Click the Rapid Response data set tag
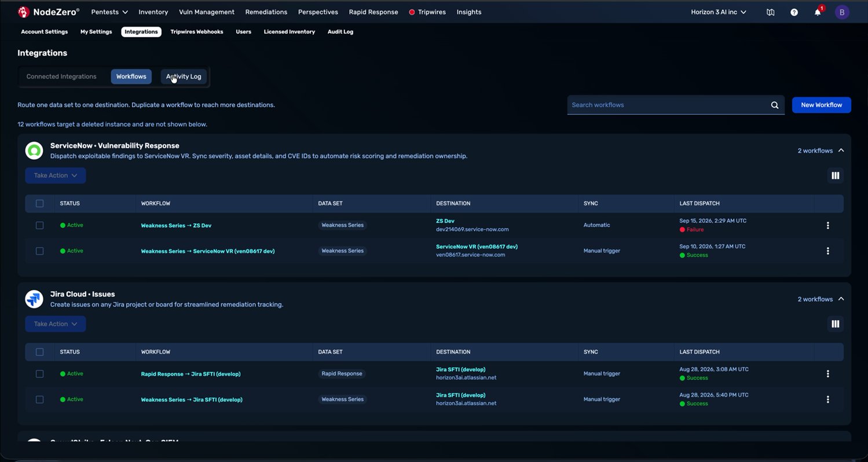Viewport: 868px width, 462px height. click(x=342, y=374)
